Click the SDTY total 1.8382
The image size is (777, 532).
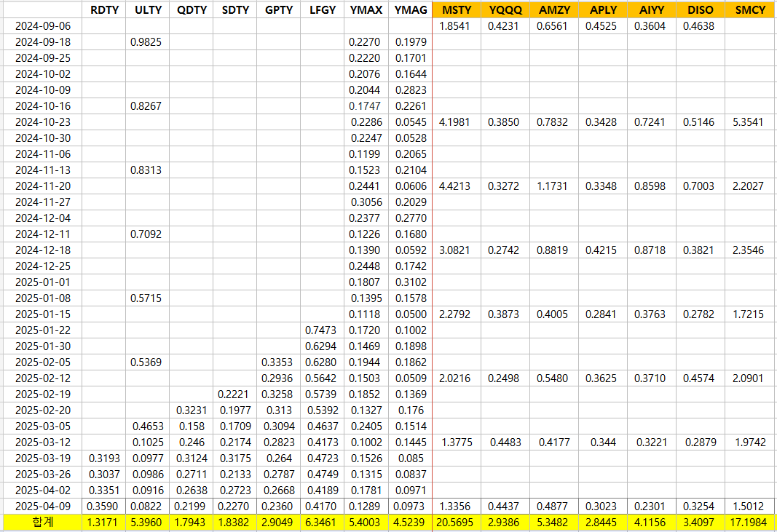pyautogui.click(x=235, y=522)
